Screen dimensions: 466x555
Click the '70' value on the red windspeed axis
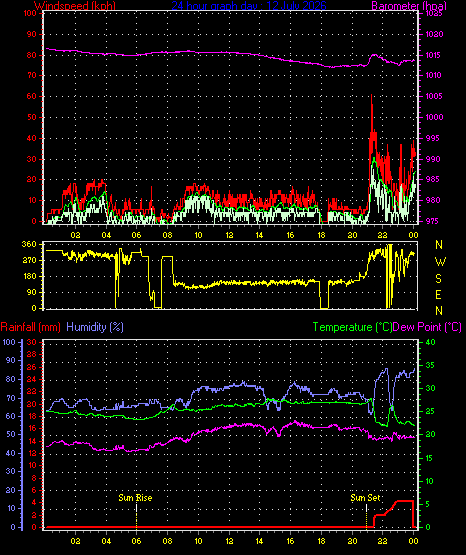coord(32,75)
